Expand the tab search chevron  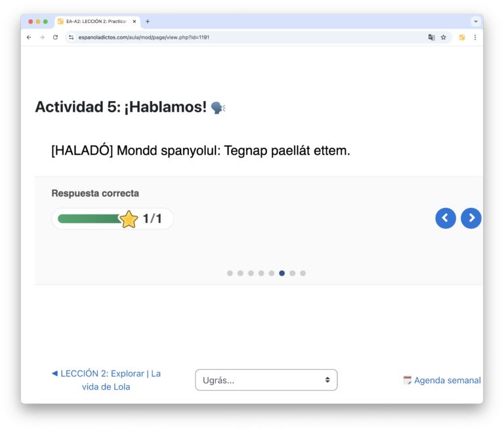click(x=476, y=22)
